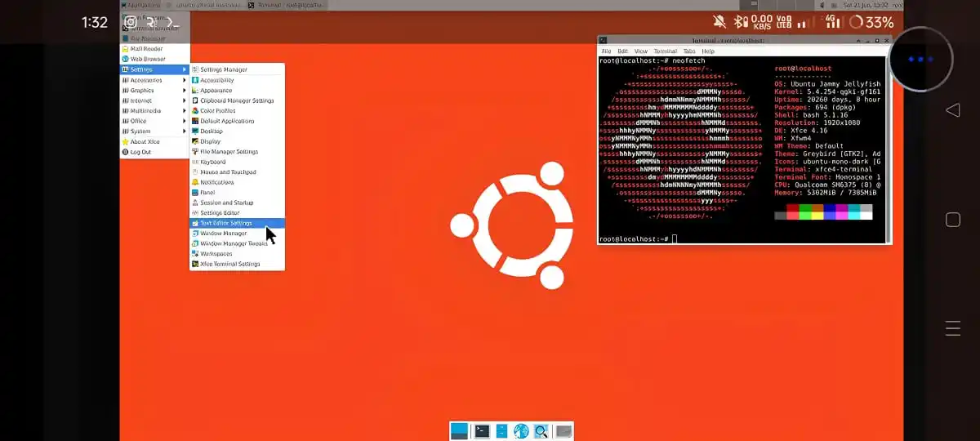Tap the Android recents three-line button
The width and height of the screenshot is (980, 441).
point(952,329)
